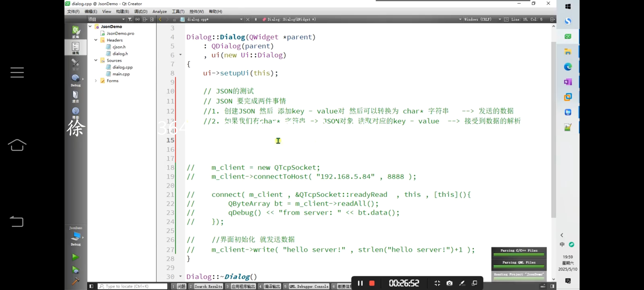The height and width of the screenshot is (290, 644).
Task: Open main.cpp in the project tree
Action: pos(121,74)
